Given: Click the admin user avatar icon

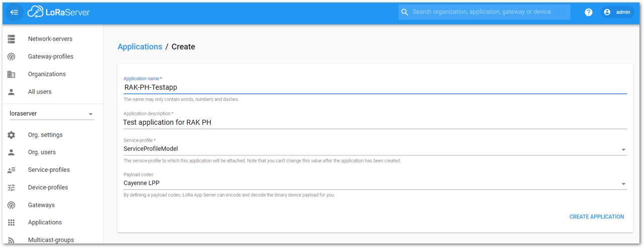Looking at the screenshot, I should [x=607, y=12].
